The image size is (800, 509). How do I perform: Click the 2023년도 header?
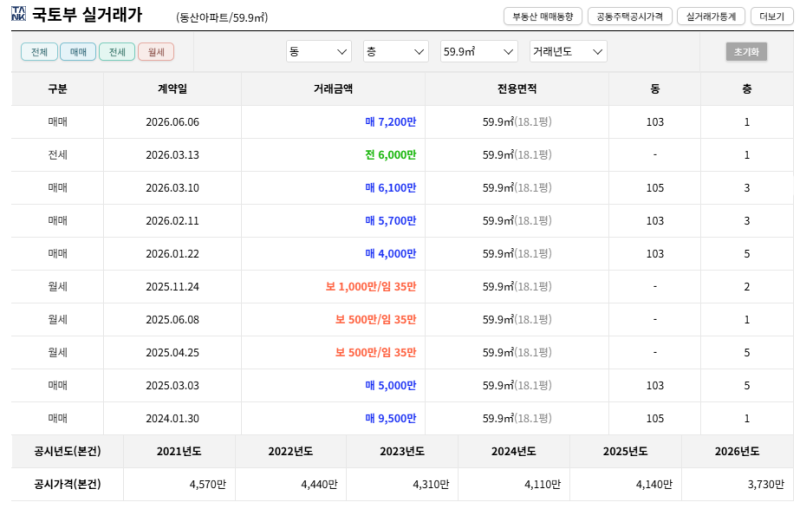click(402, 451)
